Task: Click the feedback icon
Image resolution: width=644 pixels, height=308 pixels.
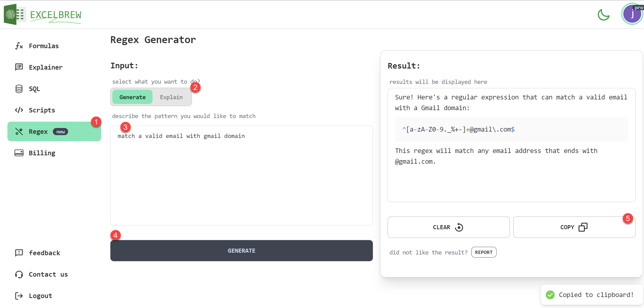Action: pyautogui.click(x=19, y=253)
